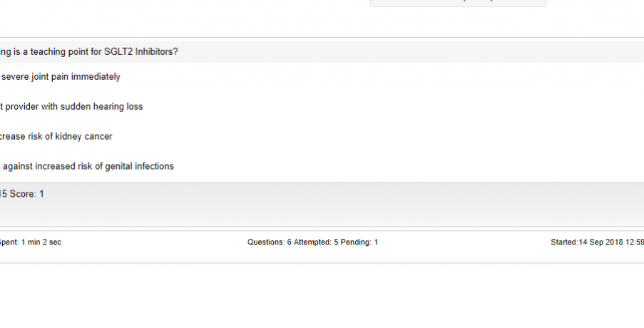This screenshot has width=644, height=328.
Task: Click the partially visible box at top
Action: [458, 2]
